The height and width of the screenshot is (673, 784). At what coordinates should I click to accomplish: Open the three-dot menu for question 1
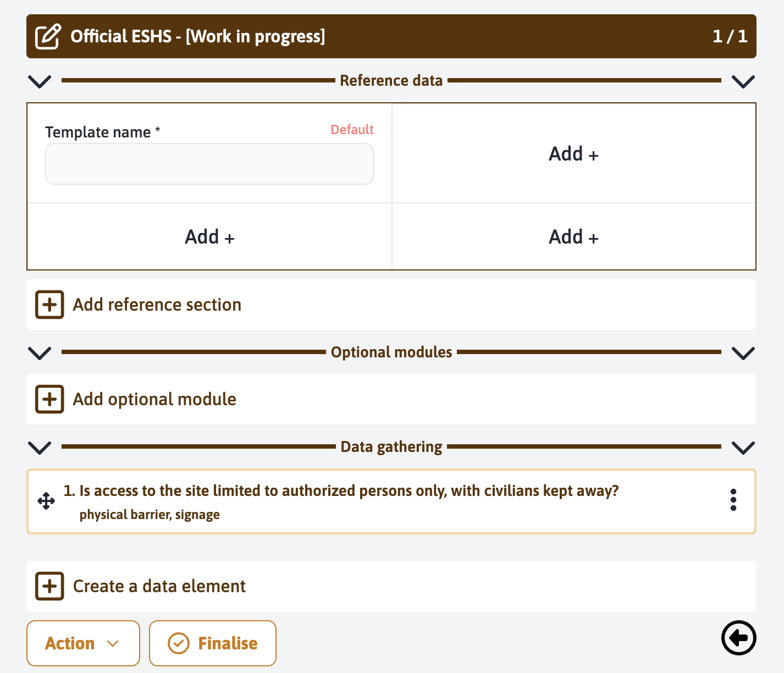(x=733, y=500)
